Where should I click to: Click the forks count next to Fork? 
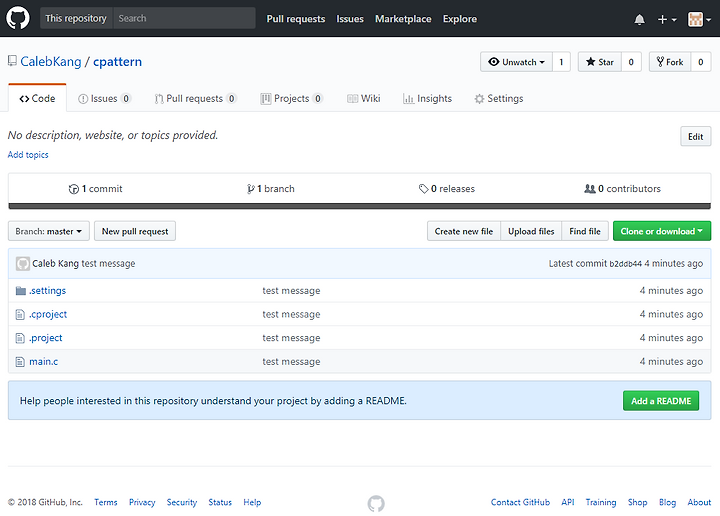[701, 62]
